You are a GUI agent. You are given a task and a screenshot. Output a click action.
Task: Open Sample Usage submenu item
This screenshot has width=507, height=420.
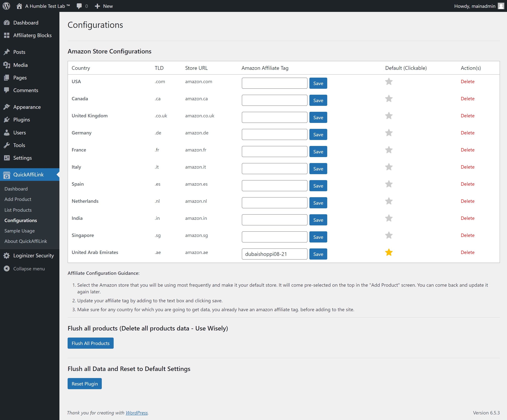(x=19, y=231)
